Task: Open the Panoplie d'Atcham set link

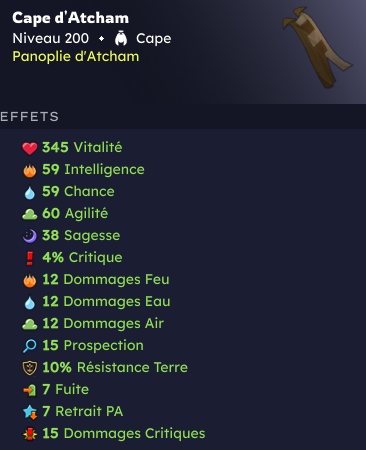Action: [76, 57]
